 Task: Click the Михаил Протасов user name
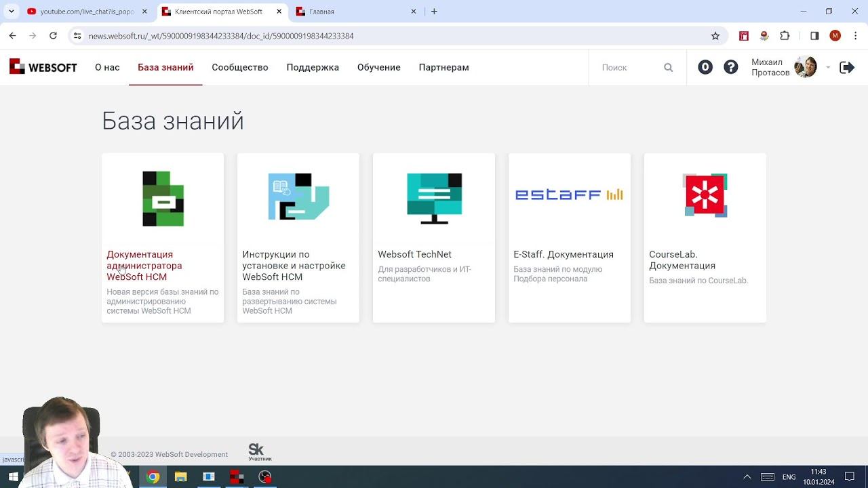(x=770, y=67)
